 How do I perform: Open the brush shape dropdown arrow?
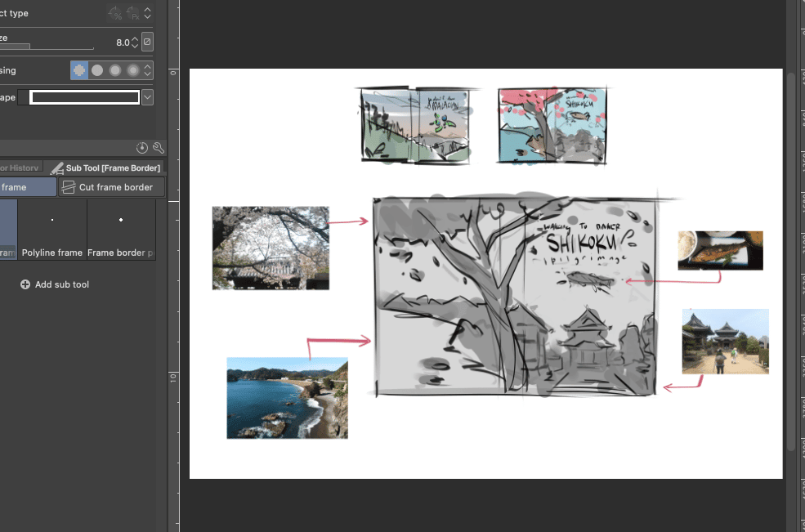coord(147,97)
